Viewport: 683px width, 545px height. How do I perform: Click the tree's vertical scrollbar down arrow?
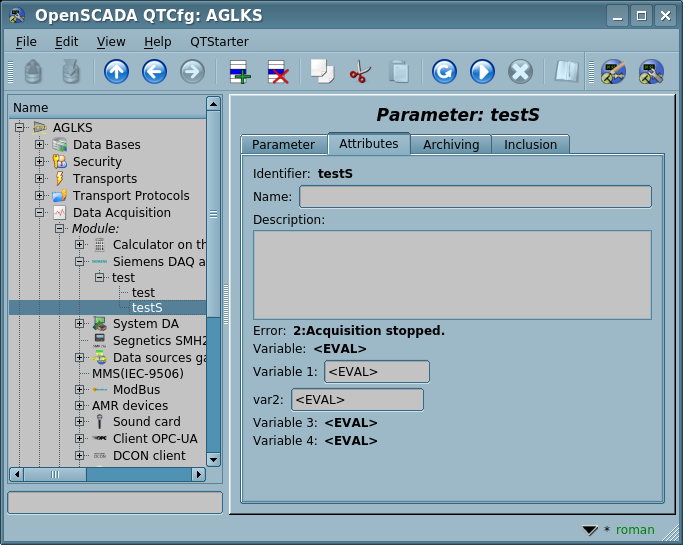213,459
